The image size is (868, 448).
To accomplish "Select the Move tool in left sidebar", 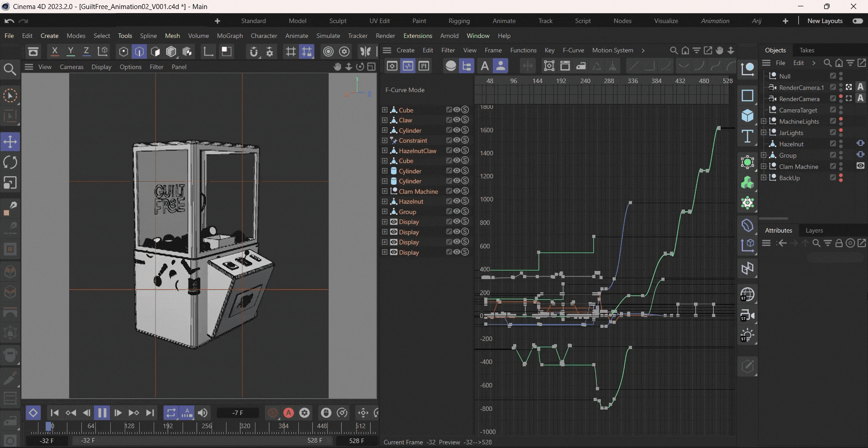I will 10,142.
